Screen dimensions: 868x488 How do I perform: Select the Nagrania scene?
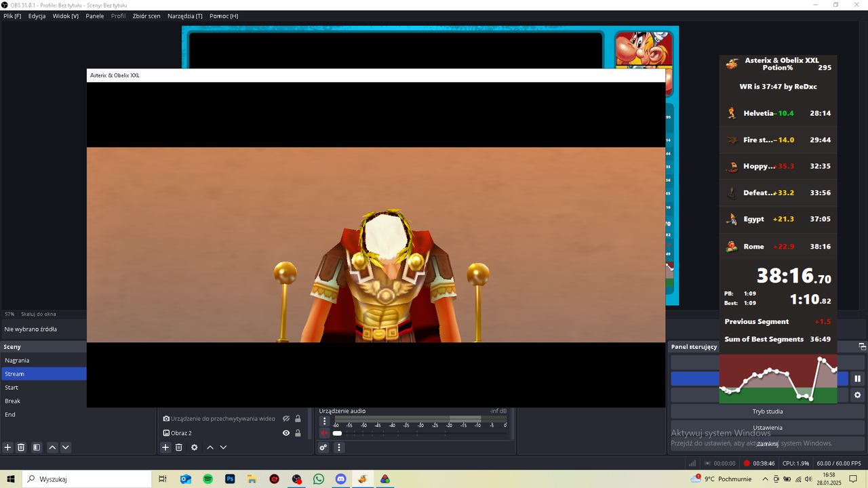click(43, 361)
